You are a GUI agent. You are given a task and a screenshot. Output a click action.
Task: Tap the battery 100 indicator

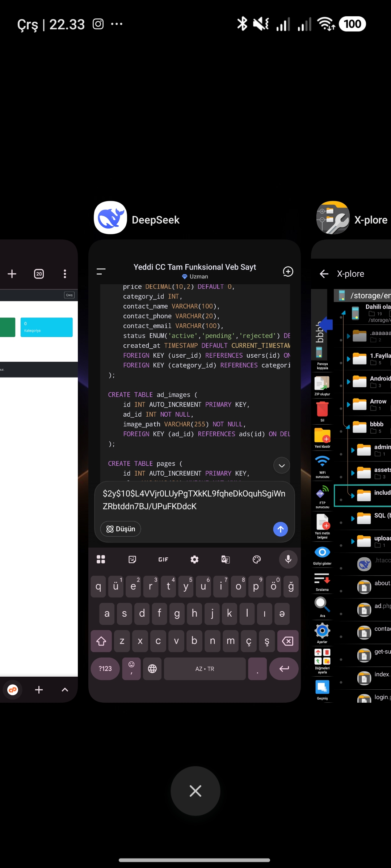352,24
